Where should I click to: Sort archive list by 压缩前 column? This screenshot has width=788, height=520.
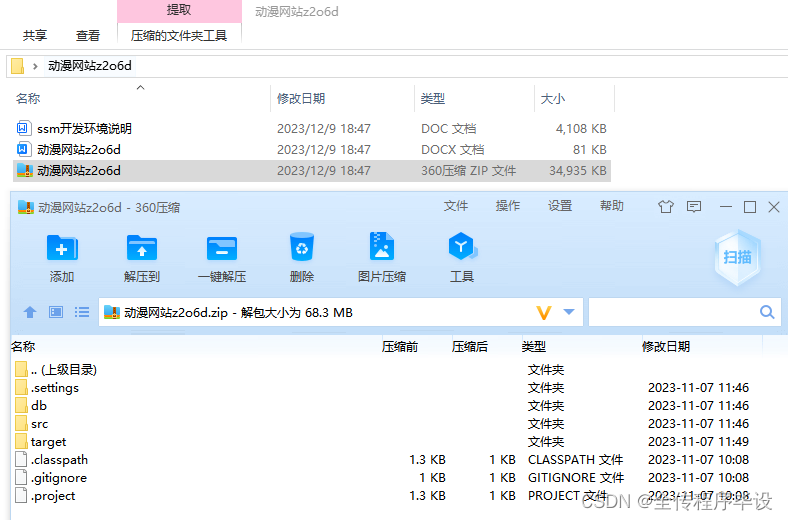click(x=400, y=347)
